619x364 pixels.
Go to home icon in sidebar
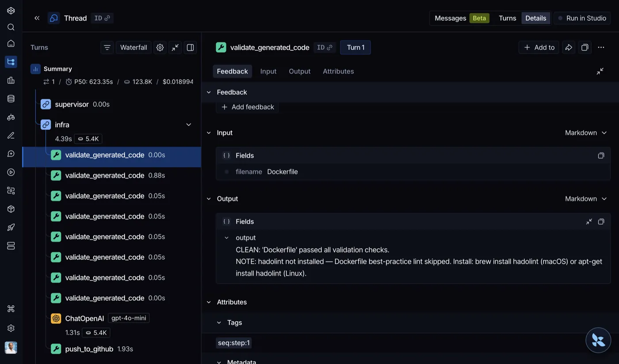[11, 43]
